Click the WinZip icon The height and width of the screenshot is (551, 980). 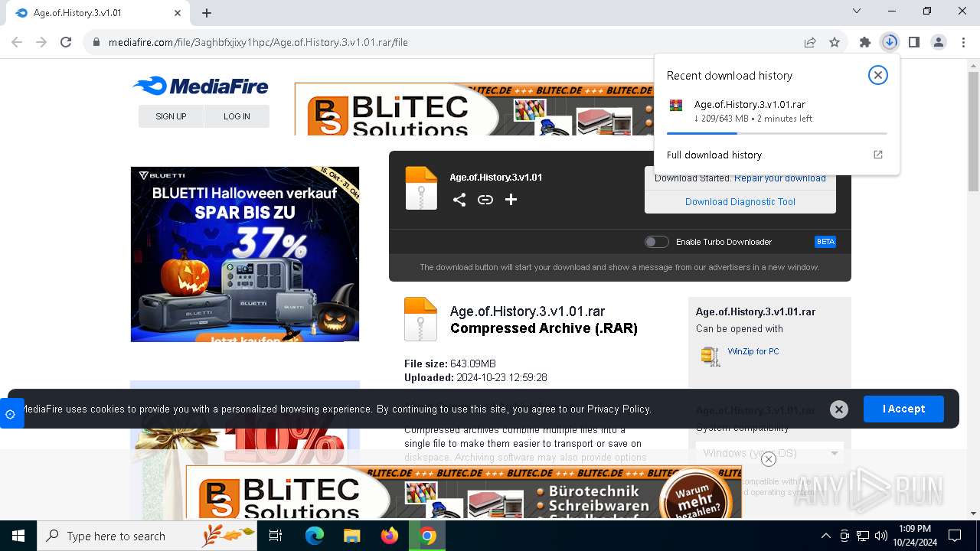pos(710,356)
